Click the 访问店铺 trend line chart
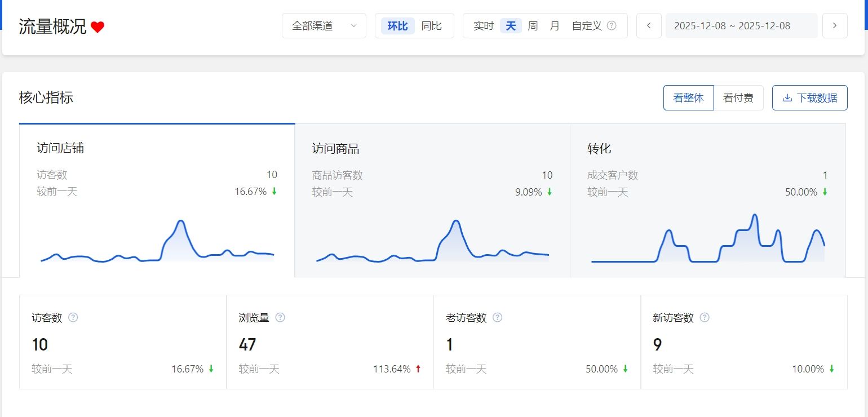Viewport: 868px width, 417px height. pyautogui.click(x=157, y=242)
